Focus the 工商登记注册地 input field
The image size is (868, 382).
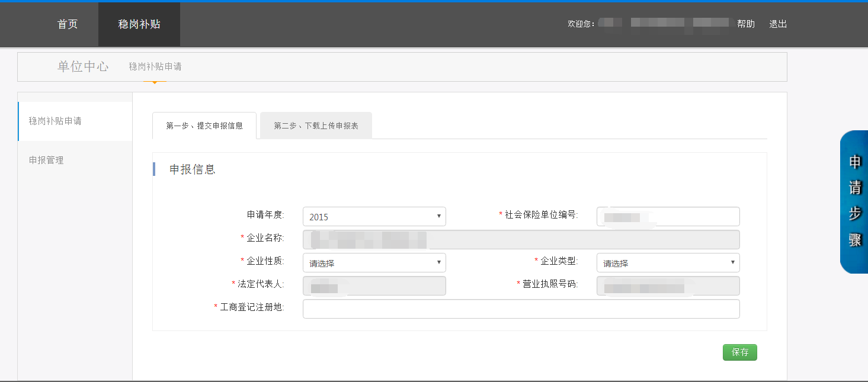coord(521,309)
